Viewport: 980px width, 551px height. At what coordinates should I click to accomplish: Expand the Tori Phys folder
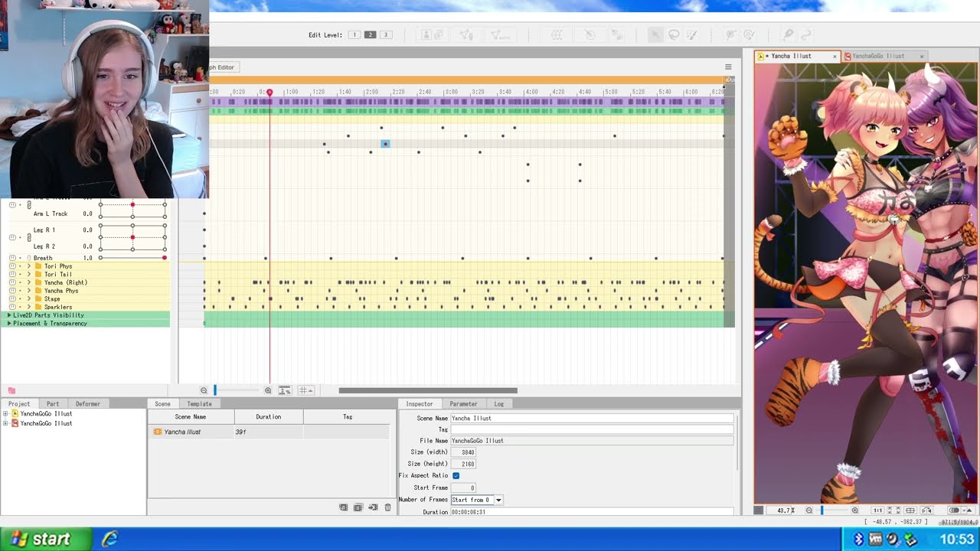[x=30, y=266]
